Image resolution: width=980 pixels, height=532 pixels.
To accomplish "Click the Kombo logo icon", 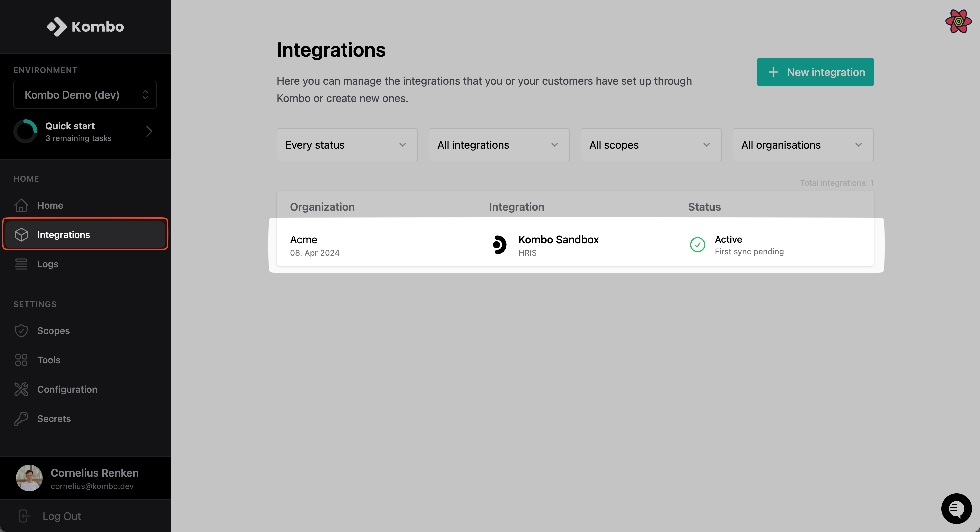I will [x=57, y=27].
